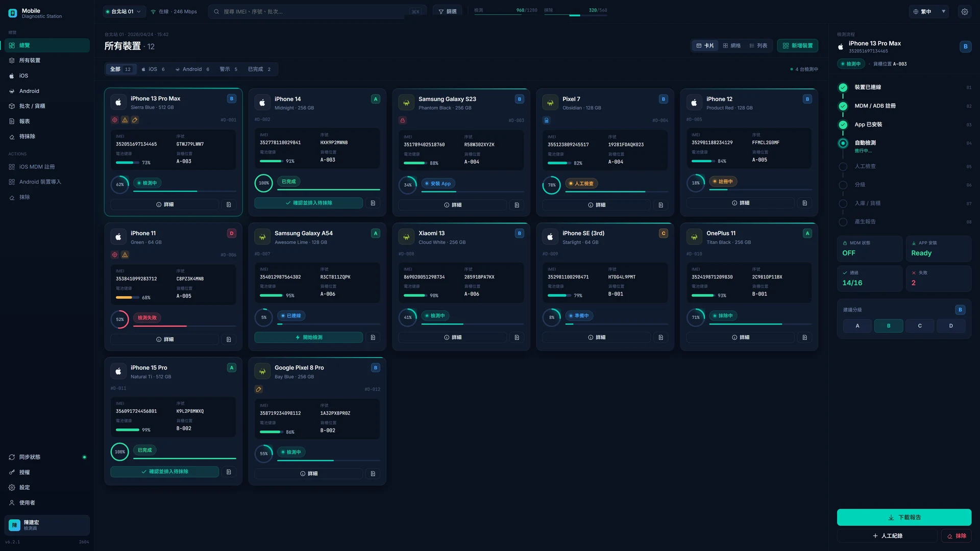Select the Android 6 filter tab

(x=192, y=69)
